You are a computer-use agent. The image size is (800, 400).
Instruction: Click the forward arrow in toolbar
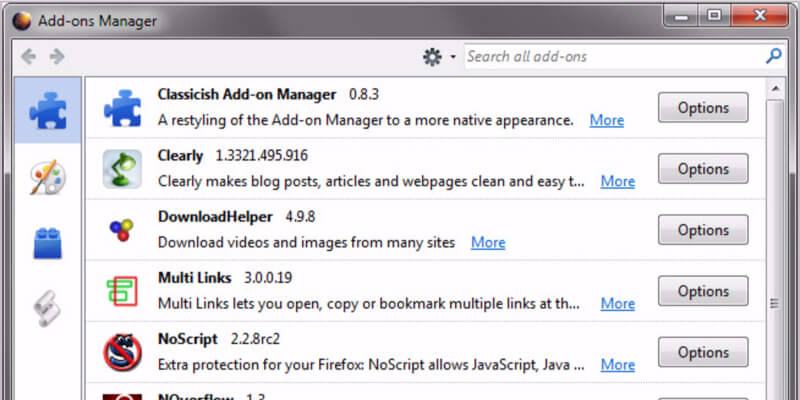(57, 56)
